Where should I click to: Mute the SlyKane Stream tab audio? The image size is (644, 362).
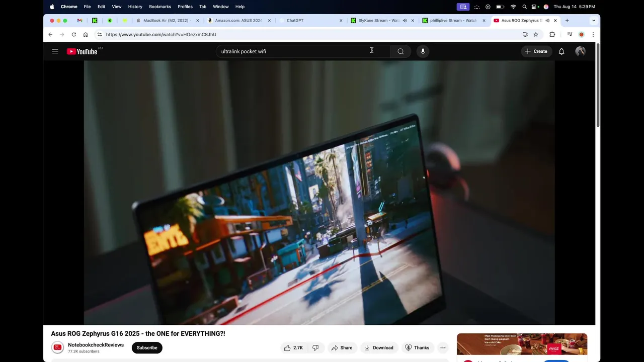tap(405, 21)
